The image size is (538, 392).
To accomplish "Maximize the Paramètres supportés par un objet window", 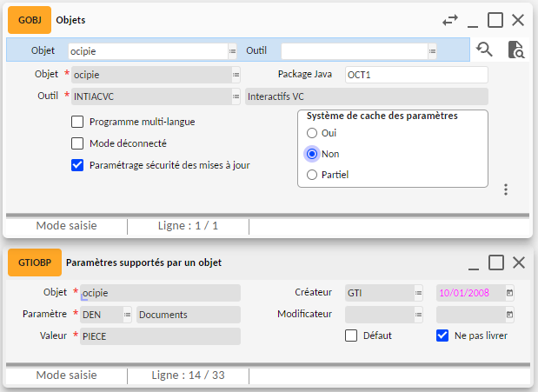I will pos(495,262).
